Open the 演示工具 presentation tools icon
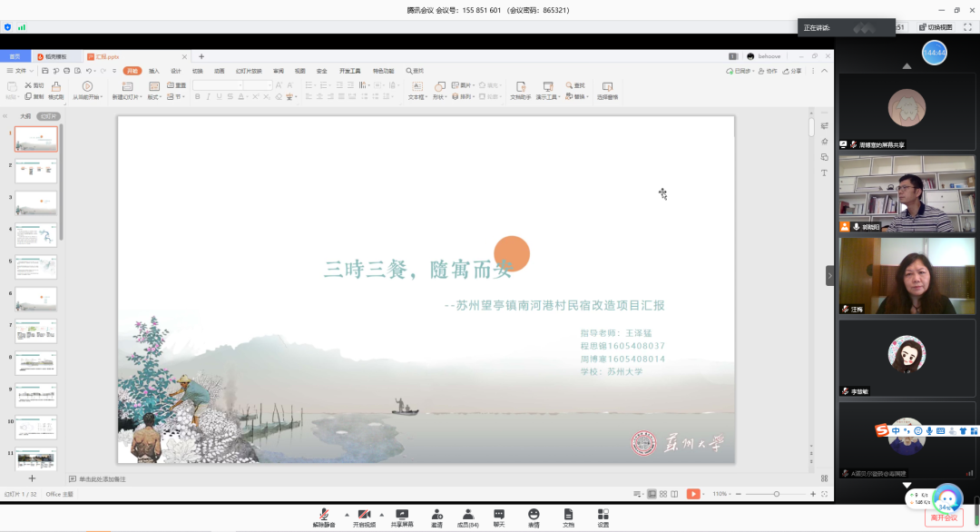The height and width of the screenshot is (532, 980). [x=547, y=91]
